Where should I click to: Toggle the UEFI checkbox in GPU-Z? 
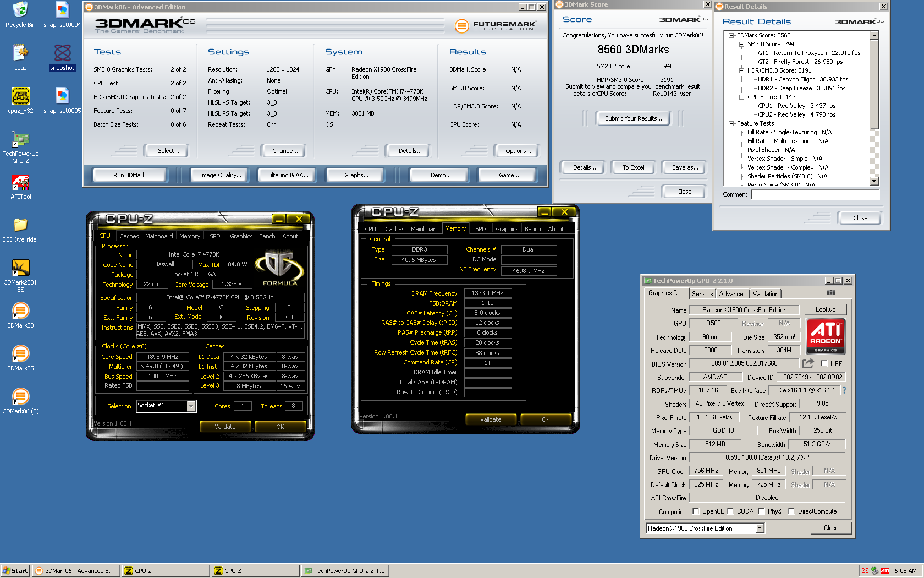(824, 363)
